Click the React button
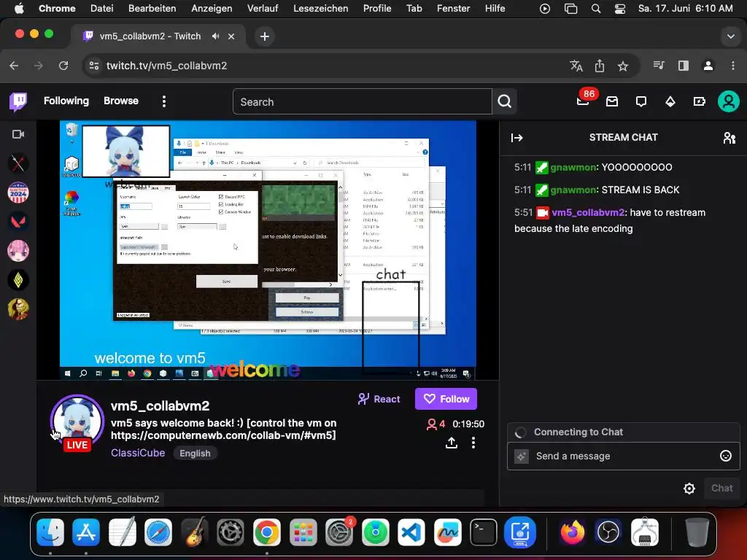The image size is (747, 560). (379, 399)
